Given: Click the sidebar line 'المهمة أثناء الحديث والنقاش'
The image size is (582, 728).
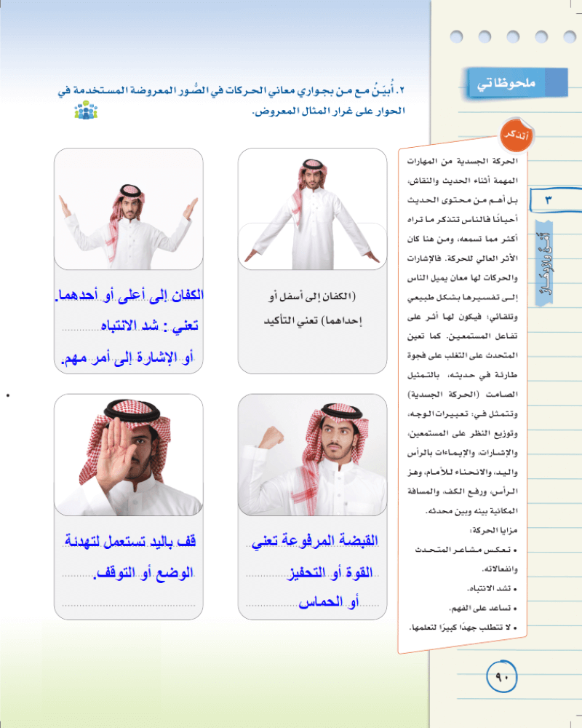Looking at the screenshot, I should coord(462,181).
